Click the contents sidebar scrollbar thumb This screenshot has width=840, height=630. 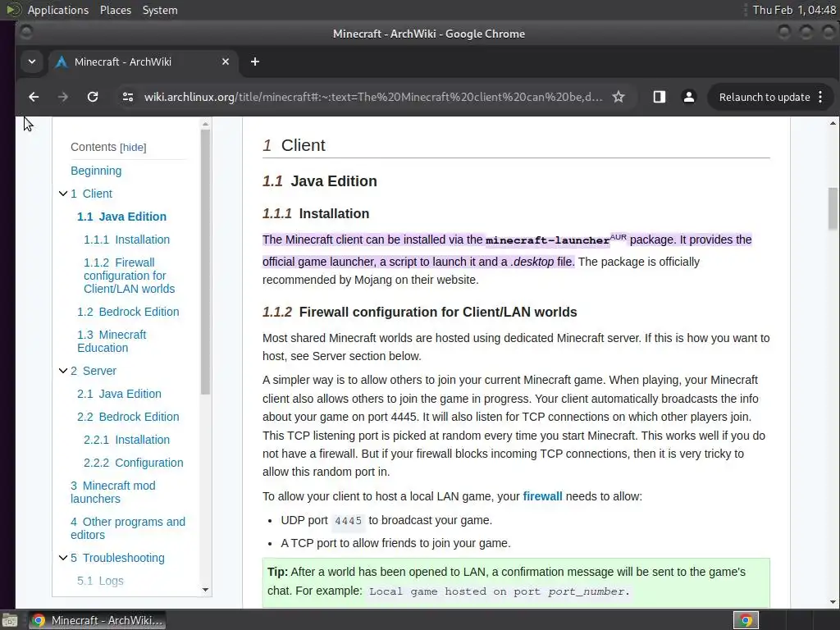pos(205,262)
